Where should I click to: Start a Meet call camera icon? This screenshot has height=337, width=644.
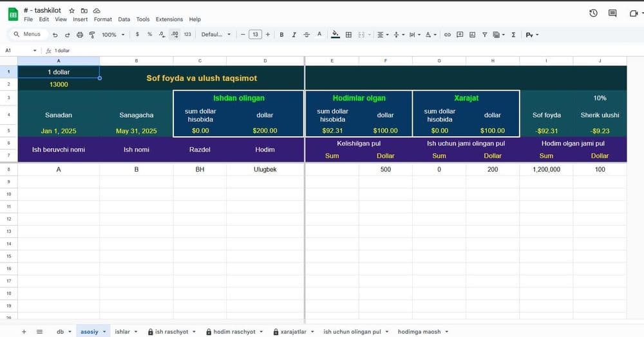(x=633, y=13)
